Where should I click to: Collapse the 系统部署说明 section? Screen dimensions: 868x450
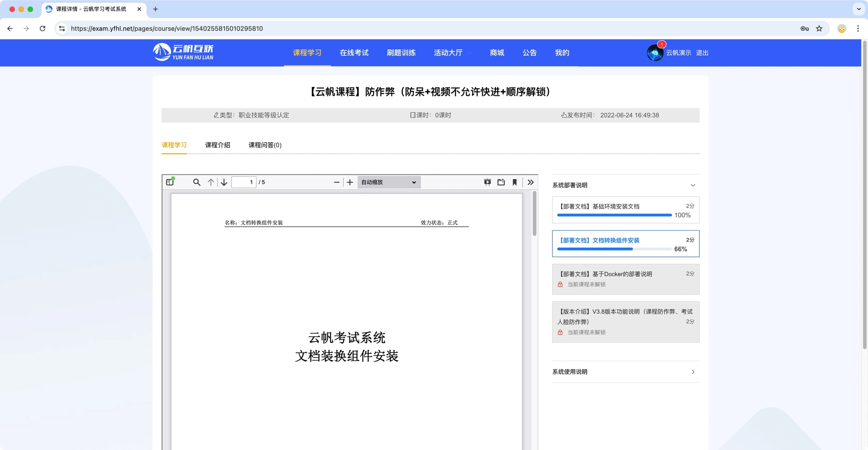pyautogui.click(x=626, y=185)
